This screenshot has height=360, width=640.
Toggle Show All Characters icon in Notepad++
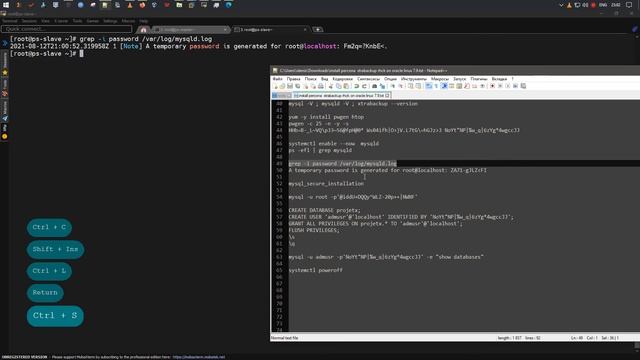[x=436, y=86]
